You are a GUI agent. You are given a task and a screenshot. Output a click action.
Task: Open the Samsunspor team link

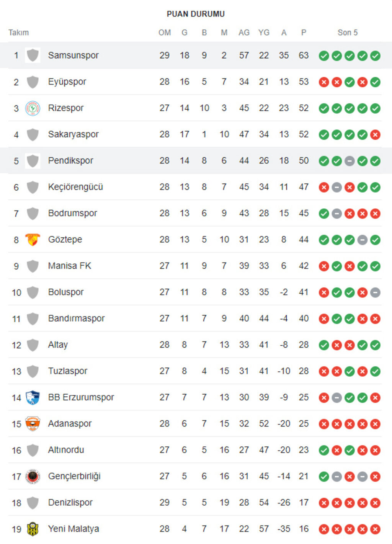(x=73, y=56)
